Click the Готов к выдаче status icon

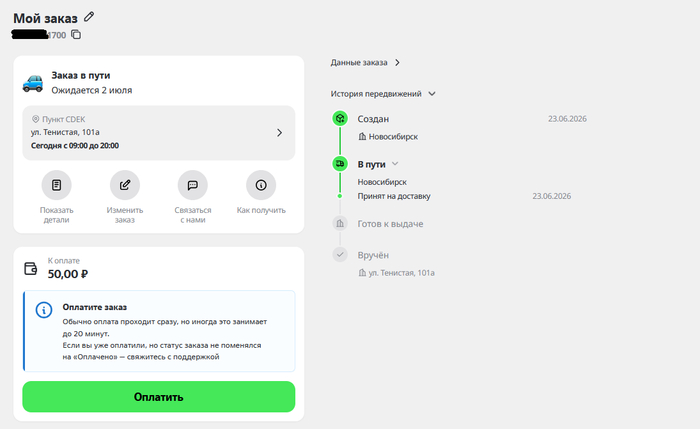tap(340, 223)
